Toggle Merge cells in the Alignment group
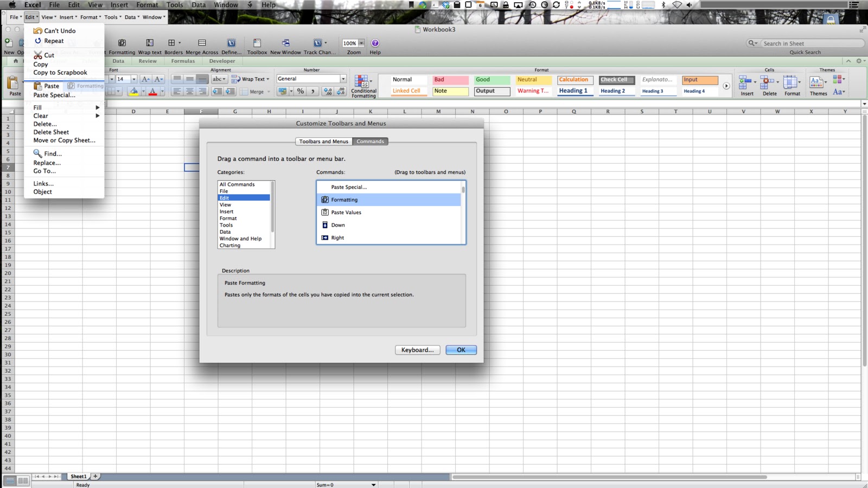Viewport: 868px width, 488px height. click(255, 92)
